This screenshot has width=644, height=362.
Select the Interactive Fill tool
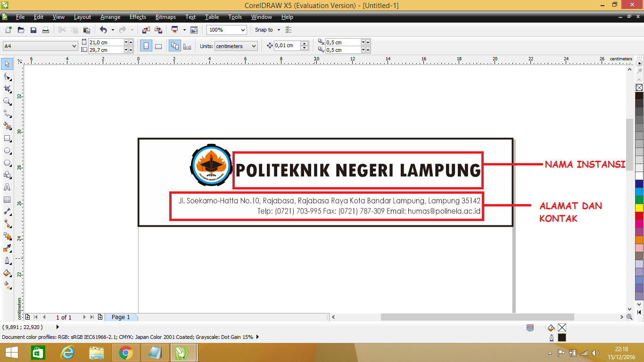7,285
